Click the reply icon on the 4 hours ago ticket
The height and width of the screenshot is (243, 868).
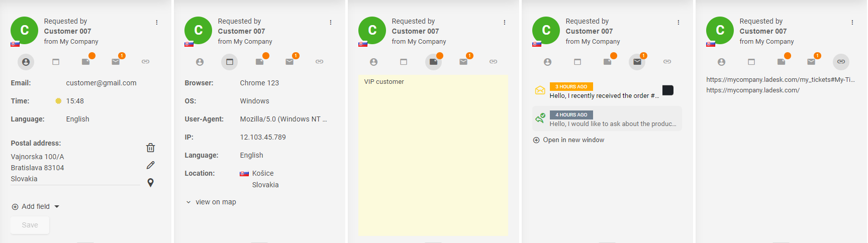540,118
